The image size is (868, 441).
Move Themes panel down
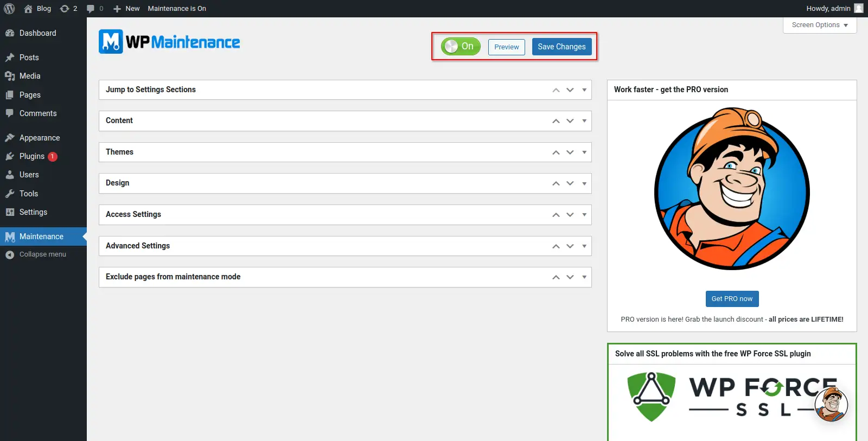coord(570,152)
